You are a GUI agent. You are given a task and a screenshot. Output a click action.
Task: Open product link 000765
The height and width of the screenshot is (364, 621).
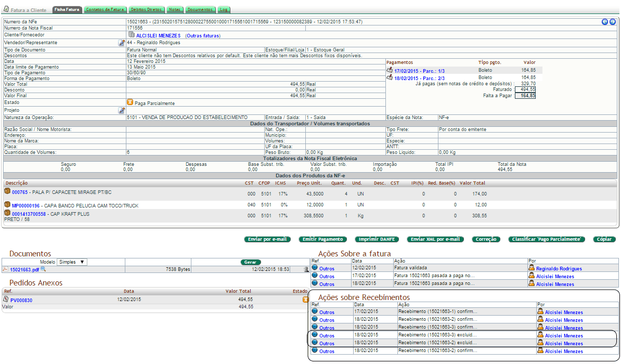point(20,192)
